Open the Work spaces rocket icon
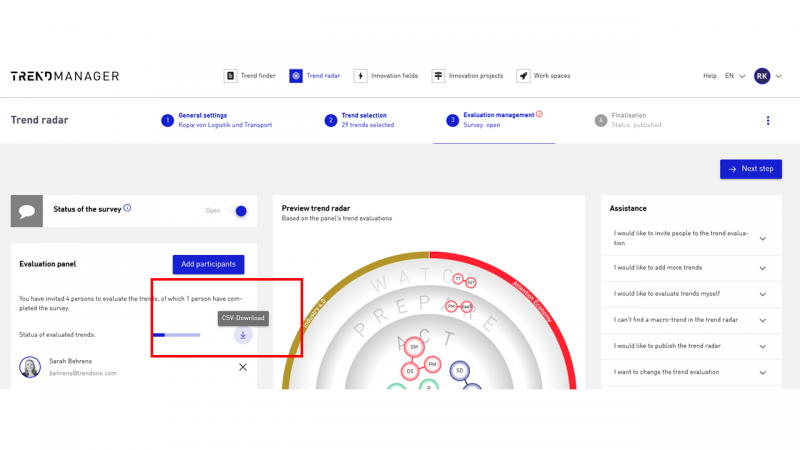The image size is (800, 450). [x=523, y=76]
